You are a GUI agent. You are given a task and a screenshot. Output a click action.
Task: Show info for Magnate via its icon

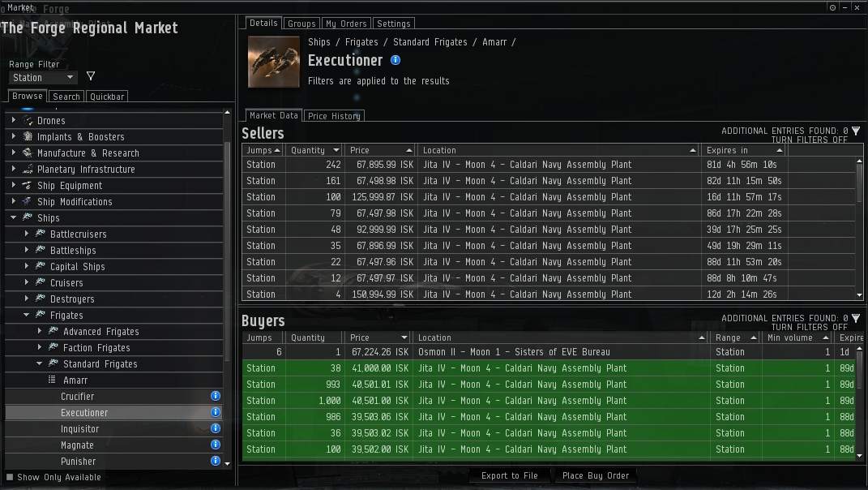tap(216, 445)
